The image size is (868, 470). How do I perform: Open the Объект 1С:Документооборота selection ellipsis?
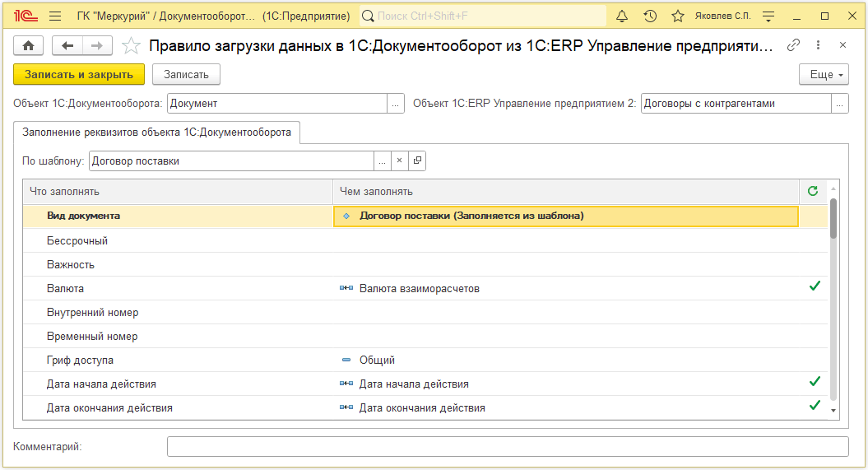coord(395,104)
